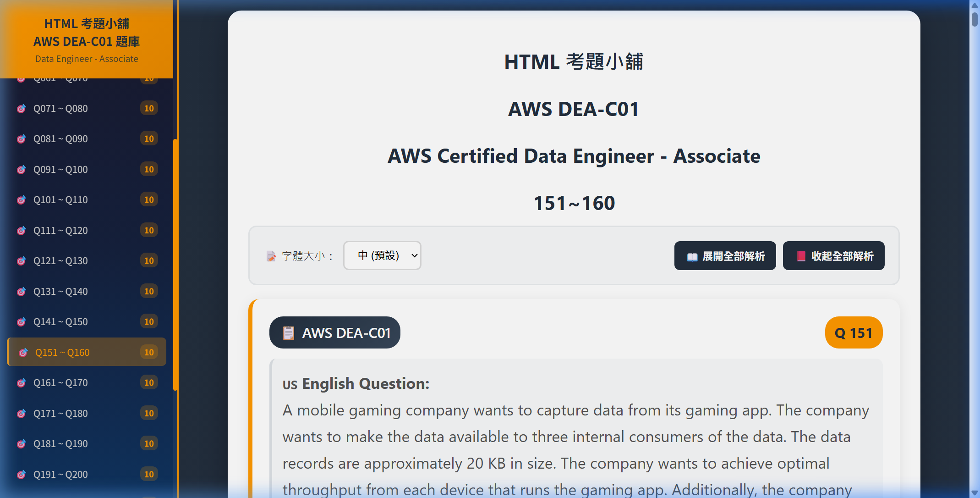Click the page scrollbar down arrow
Screen dimensions: 980x498
pos(975,493)
